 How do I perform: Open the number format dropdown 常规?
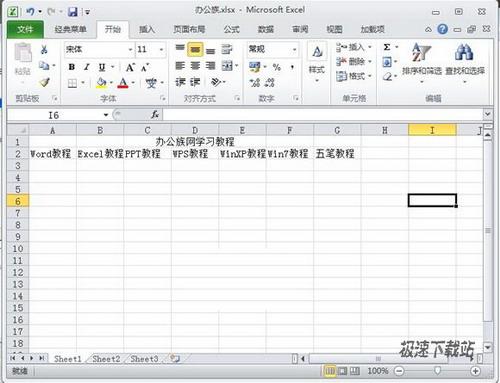(x=294, y=50)
